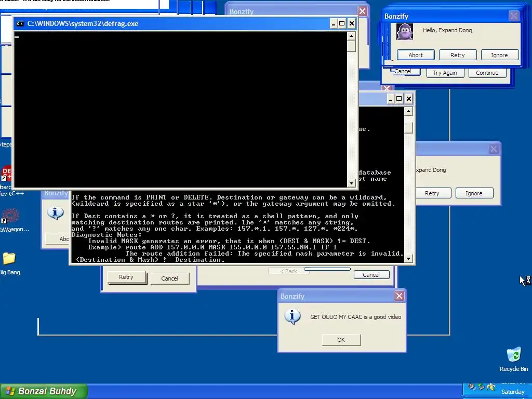
Task: Click the wizard progress bar
Action: pos(327,269)
